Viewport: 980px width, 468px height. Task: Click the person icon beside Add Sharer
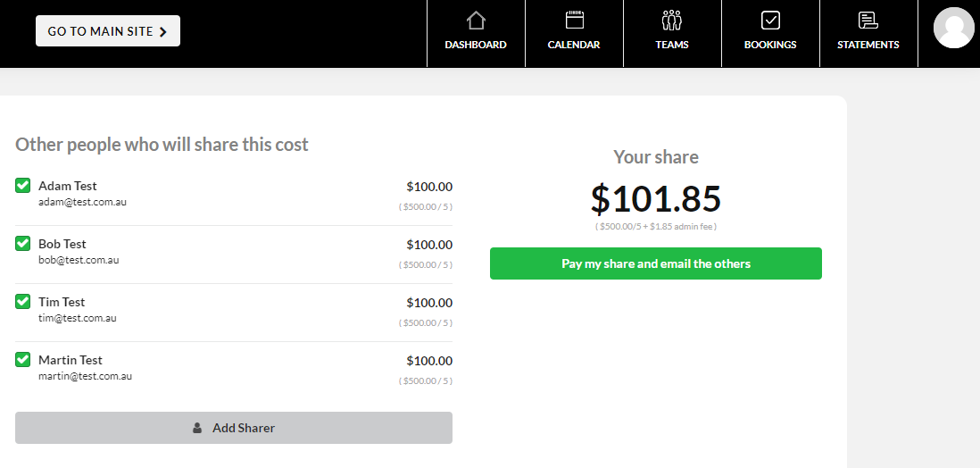pos(197,428)
